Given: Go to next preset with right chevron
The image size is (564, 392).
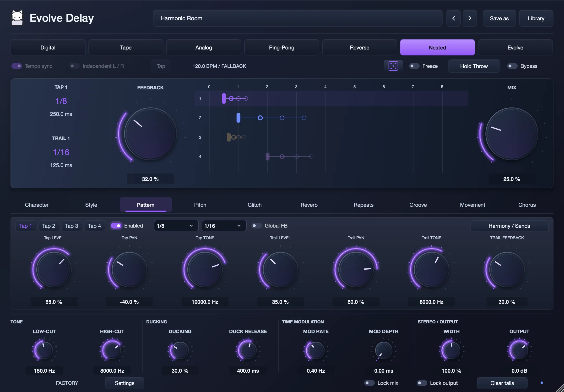Looking at the screenshot, I should (469, 18).
